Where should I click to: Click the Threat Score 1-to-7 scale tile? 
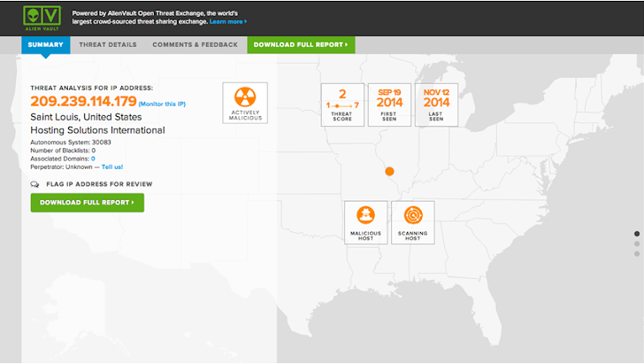tap(342, 105)
